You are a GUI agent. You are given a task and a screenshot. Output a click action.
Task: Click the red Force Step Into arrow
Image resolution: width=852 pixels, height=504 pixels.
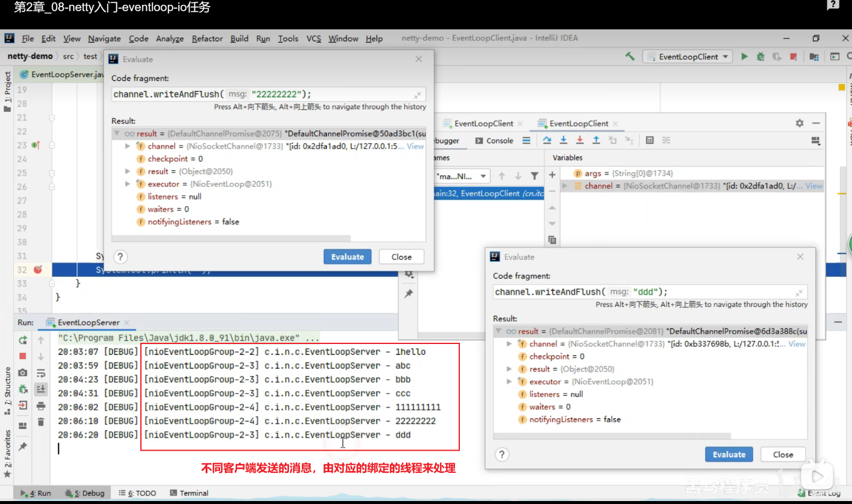(580, 140)
